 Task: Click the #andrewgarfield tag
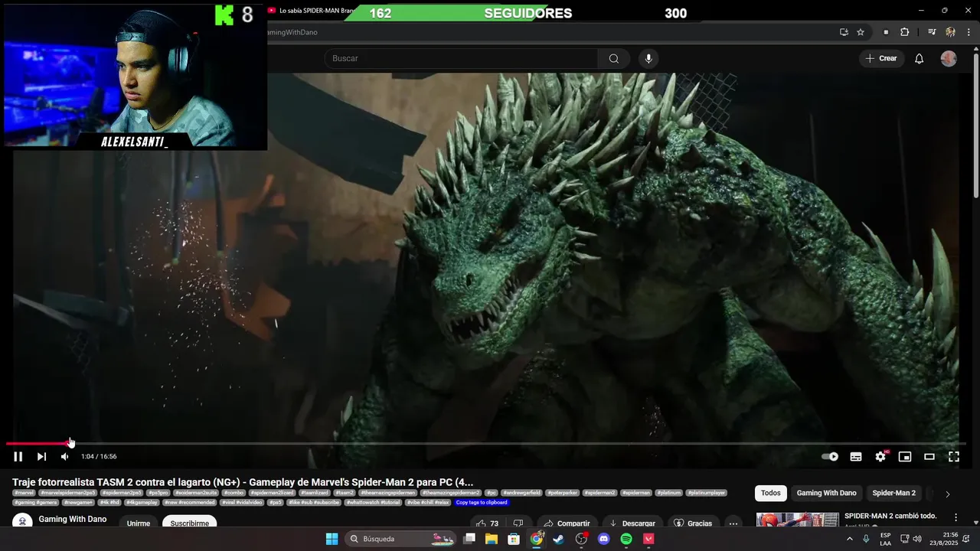(x=523, y=493)
